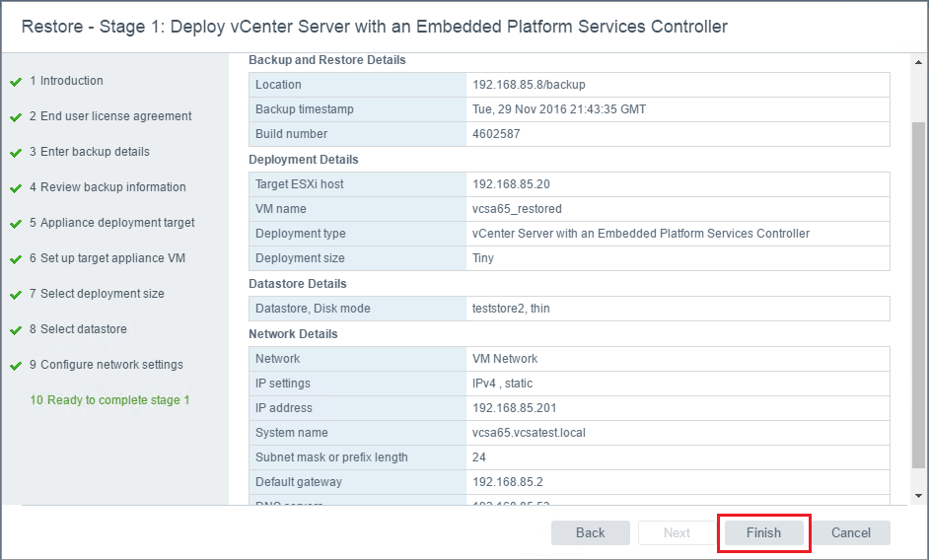Click Target ESXi host value 192.168.85.20

point(511,184)
